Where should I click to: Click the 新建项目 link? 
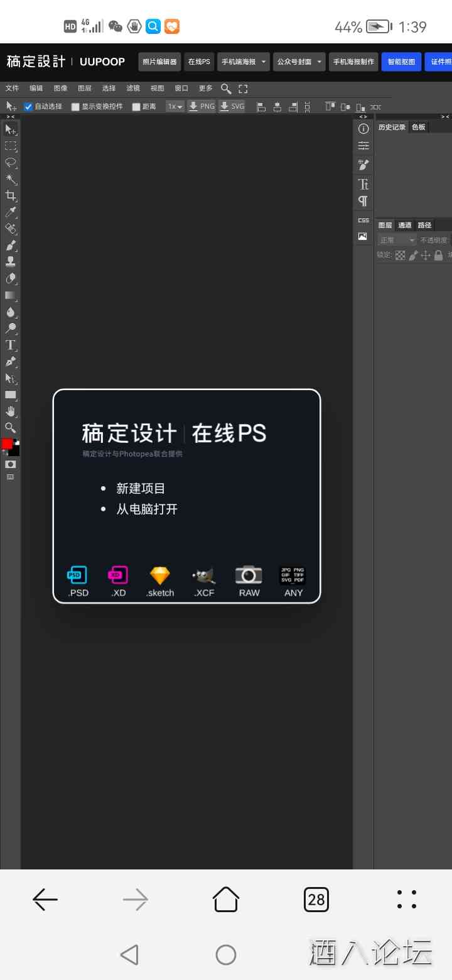click(141, 488)
